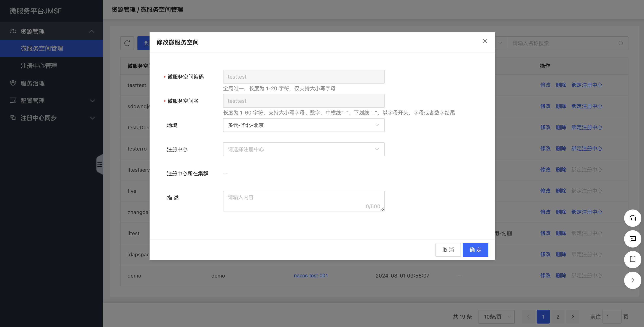Screen dimensions: 644x327
Task: Click 绑定注册中心 for the testJDcre row
Action: (x=587, y=127)
